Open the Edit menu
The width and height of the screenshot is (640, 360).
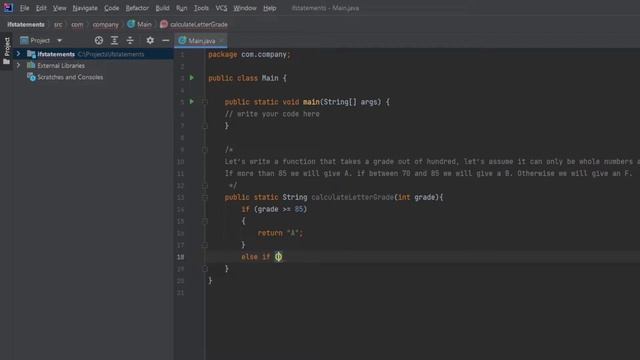(41, 8)
